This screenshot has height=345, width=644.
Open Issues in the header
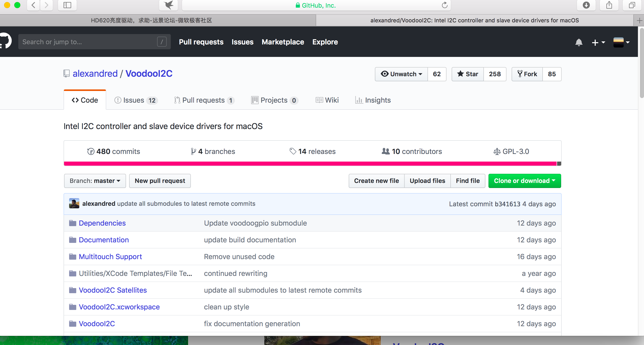tap(242, 42)
